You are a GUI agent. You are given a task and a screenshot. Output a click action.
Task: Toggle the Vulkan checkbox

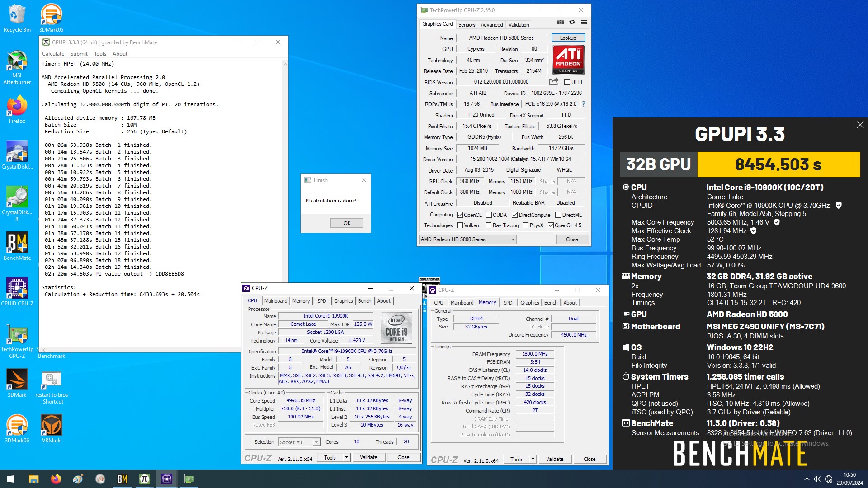click(460, 225)
